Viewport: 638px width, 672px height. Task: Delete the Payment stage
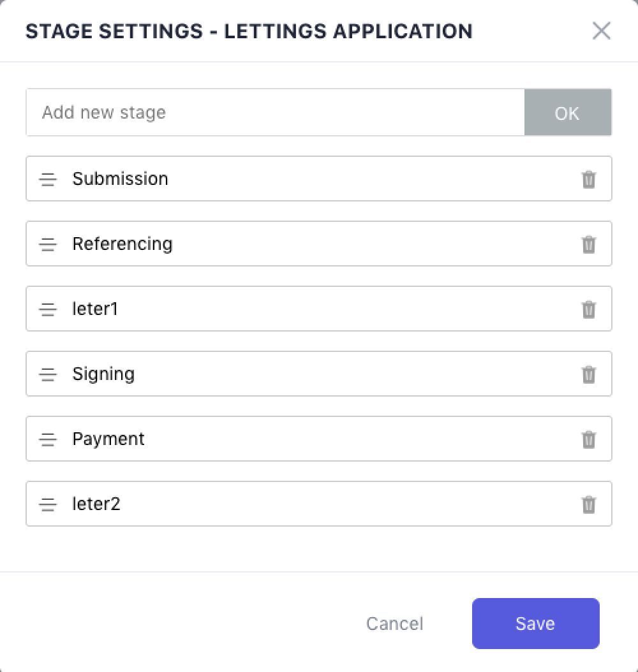coord(588,439)
